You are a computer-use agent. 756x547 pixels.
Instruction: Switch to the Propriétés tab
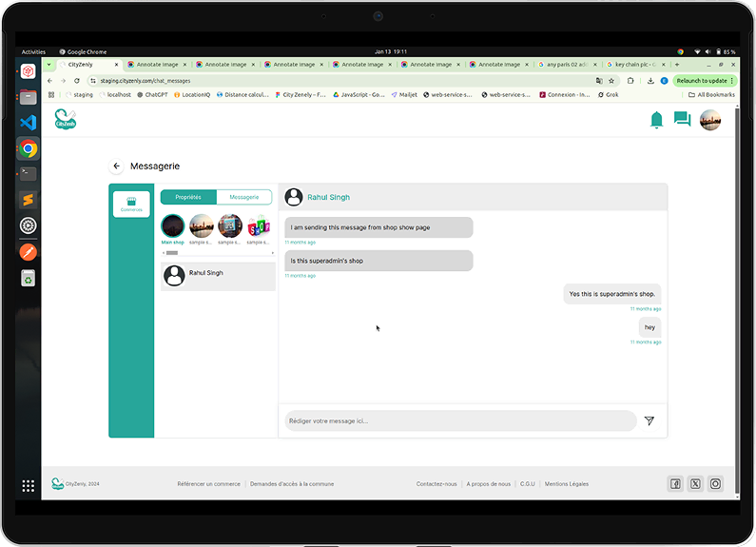click(188, 197)
